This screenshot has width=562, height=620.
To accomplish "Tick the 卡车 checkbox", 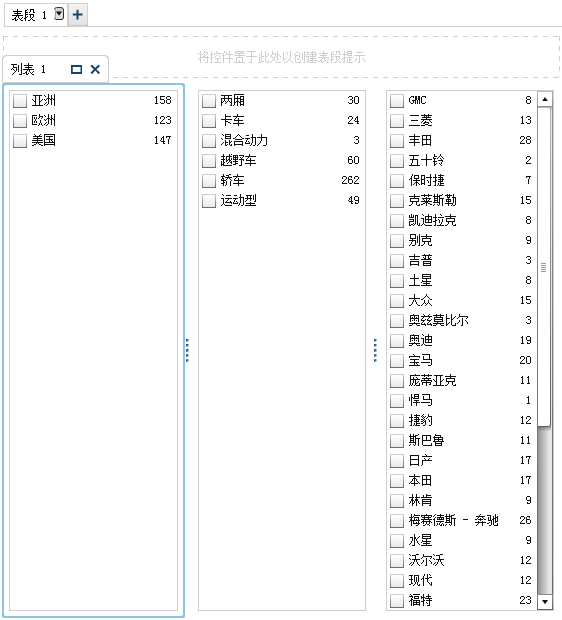I will click(x=208, y=121).
